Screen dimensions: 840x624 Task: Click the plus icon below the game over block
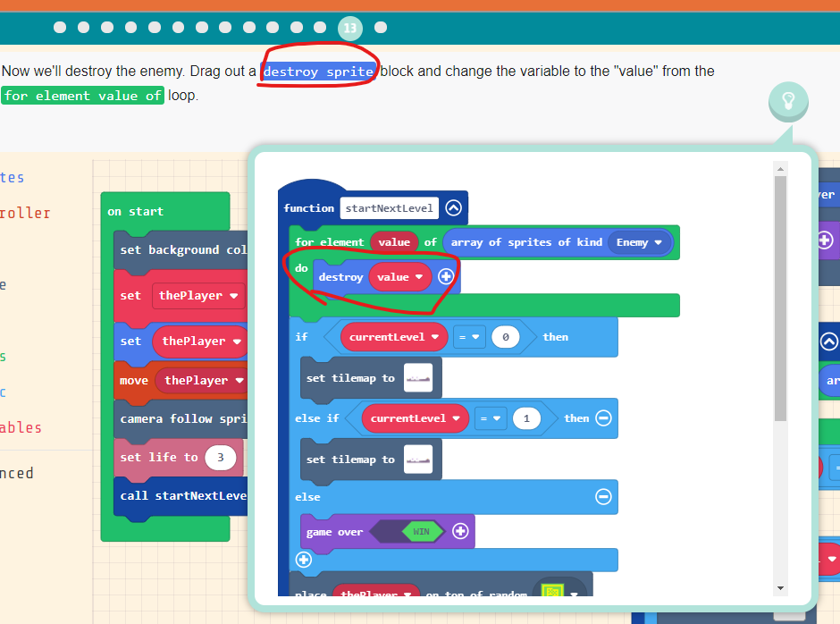click(304, 560)
